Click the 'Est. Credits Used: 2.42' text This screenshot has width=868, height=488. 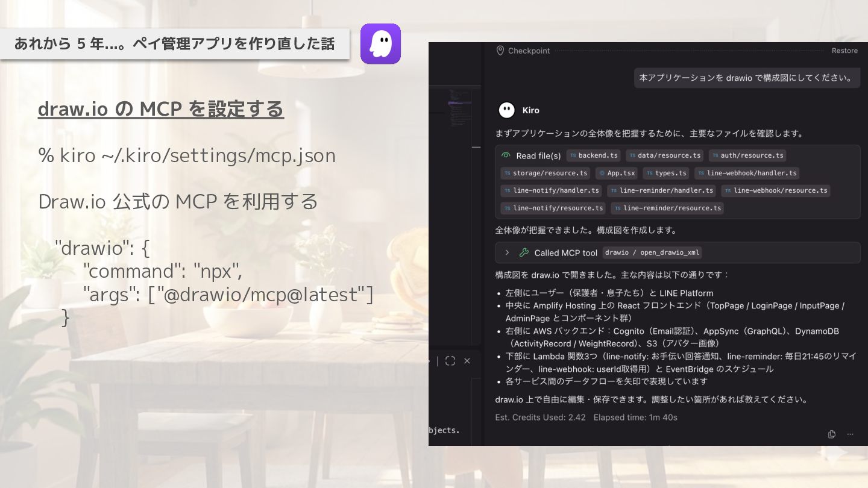(540, 417)
